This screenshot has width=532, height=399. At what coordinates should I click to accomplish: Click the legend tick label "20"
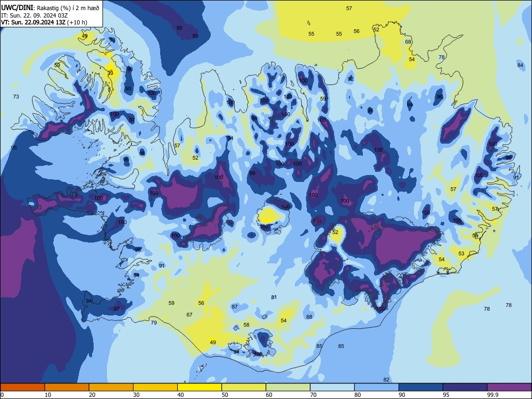[92, 395]
